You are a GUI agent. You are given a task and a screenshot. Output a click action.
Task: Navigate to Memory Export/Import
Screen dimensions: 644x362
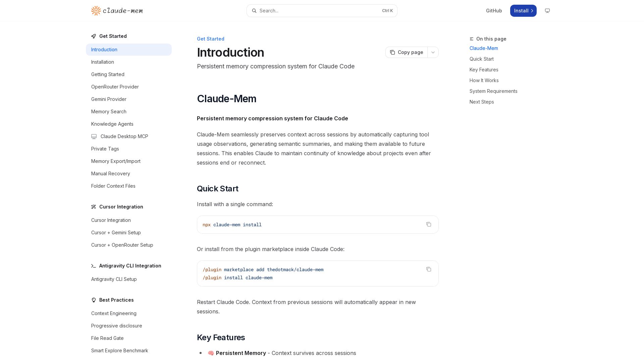point(129,161)
